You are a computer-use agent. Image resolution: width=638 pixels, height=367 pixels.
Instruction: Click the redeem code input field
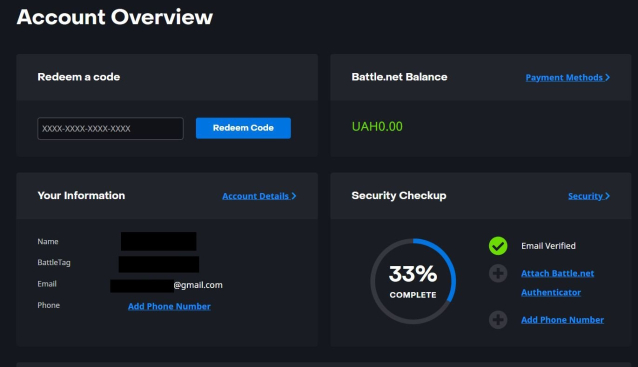(x=110, y=129)
